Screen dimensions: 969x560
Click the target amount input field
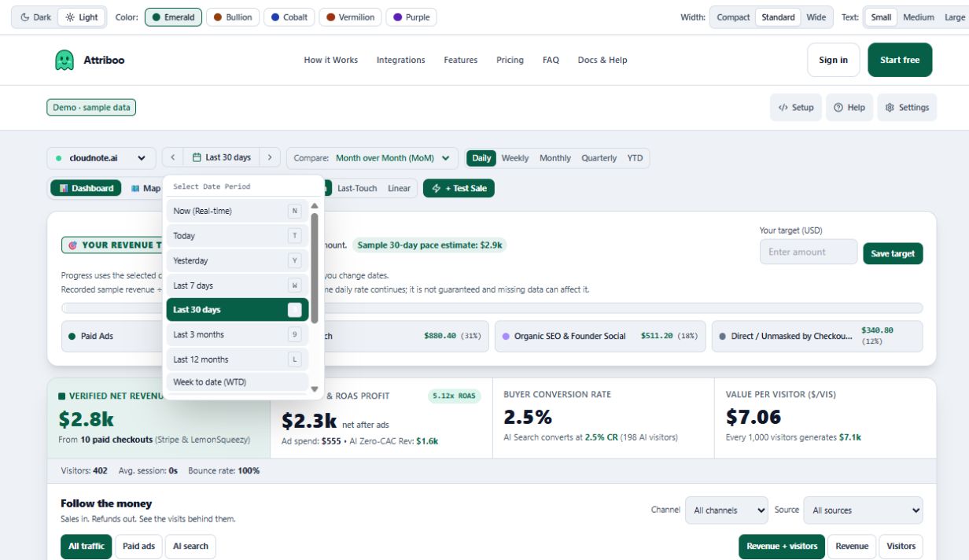(809, 252)
